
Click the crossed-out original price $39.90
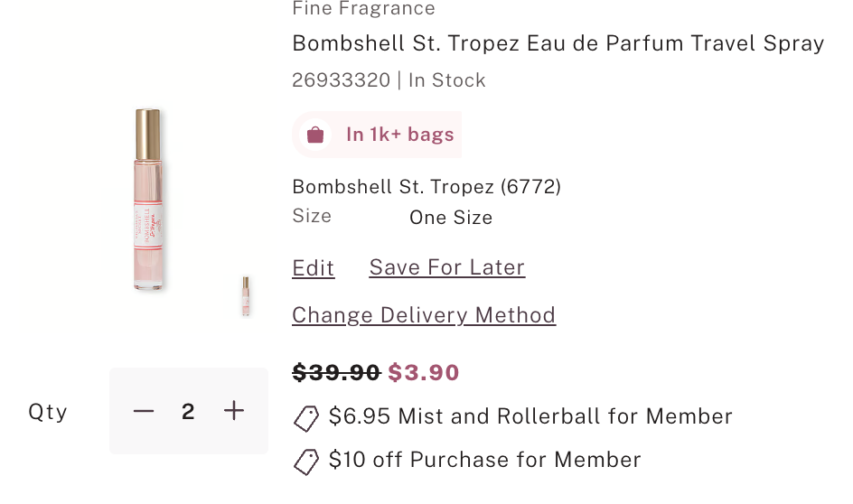pos(336,372)
